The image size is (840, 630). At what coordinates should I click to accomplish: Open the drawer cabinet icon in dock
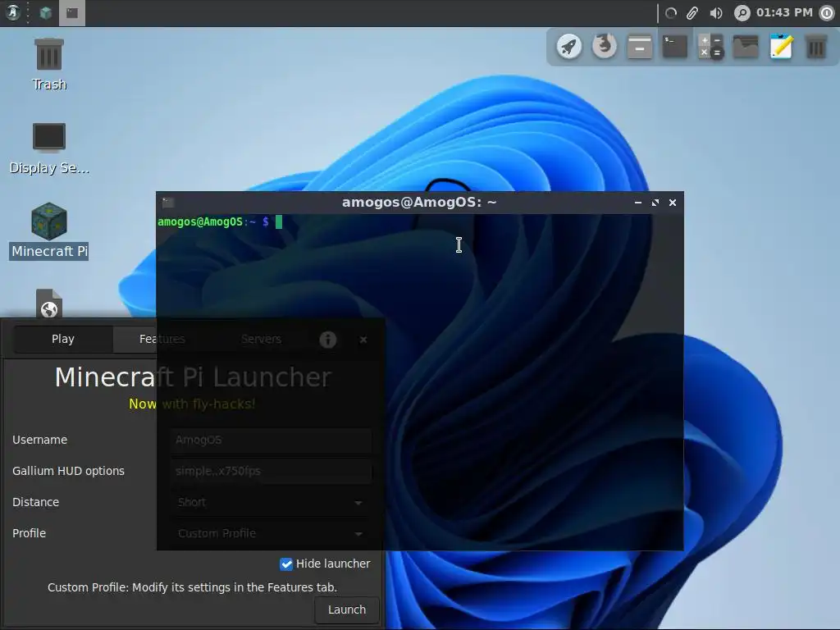[640, 47]
